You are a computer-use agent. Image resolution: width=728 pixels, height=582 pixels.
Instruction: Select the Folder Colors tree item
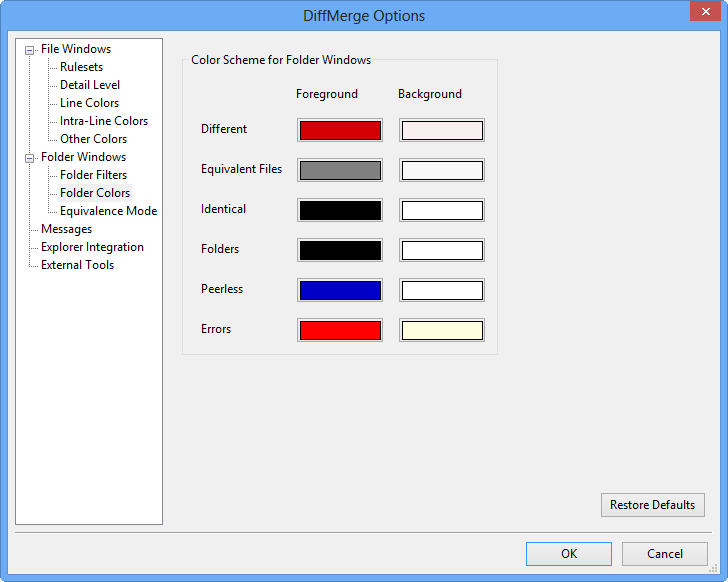[x=95, y=193]
